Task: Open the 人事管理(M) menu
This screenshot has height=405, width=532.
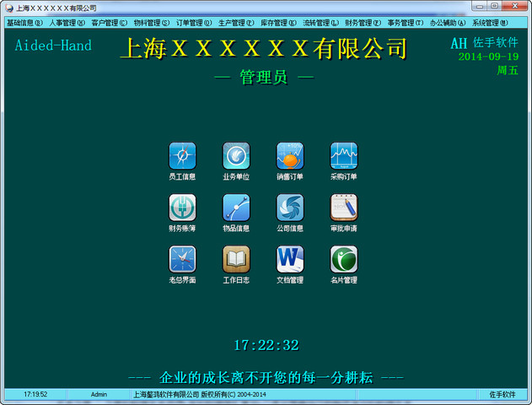Action: click(x=67, y=23)
